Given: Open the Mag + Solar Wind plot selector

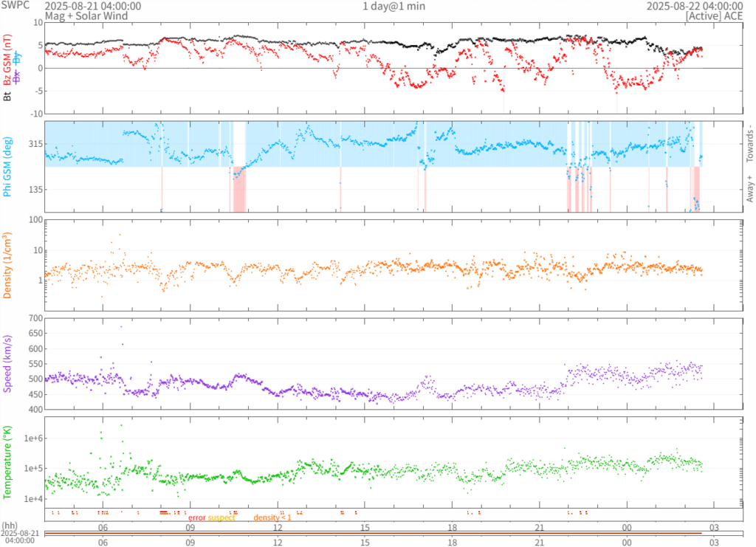Looking at the screenshot, I should pyautogui.click(x=86, y=16).
